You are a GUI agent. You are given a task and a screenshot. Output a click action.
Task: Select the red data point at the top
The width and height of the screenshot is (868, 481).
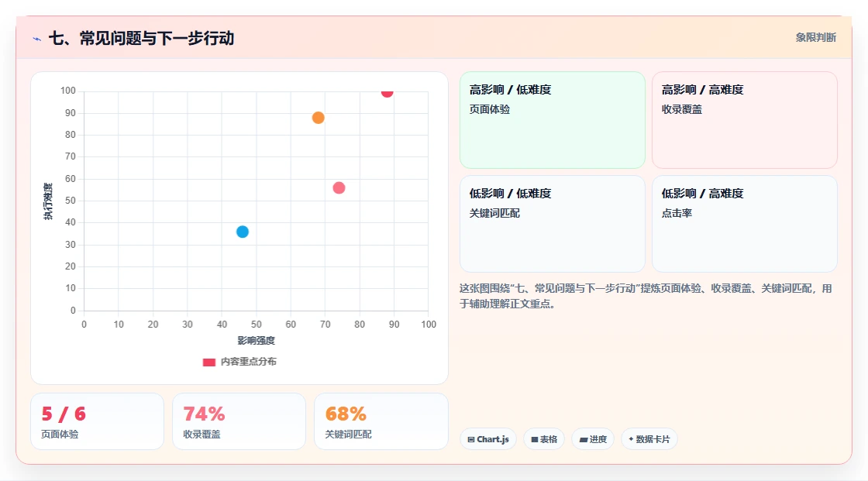[387, 92]
